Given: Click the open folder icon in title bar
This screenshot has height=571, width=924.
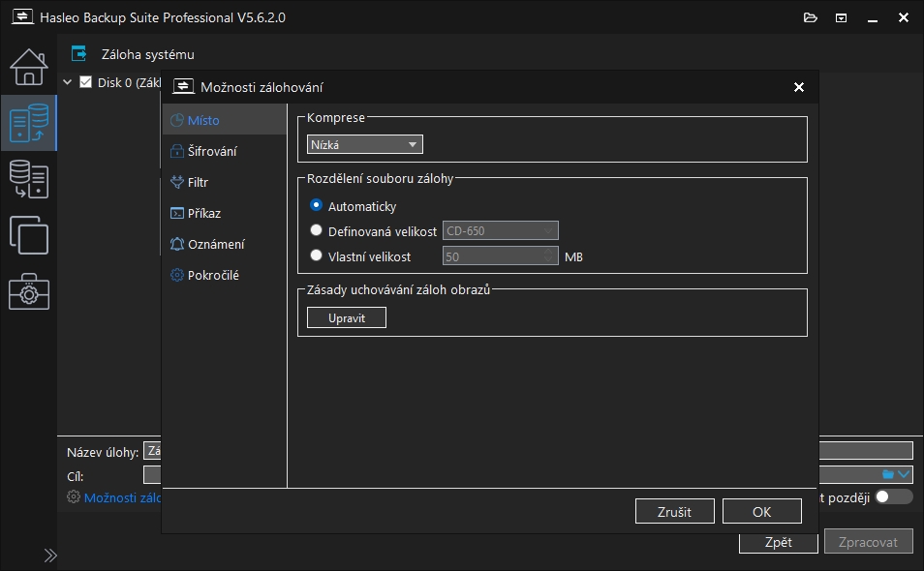Looking at the screenshot, I should [x=811, y=18].
